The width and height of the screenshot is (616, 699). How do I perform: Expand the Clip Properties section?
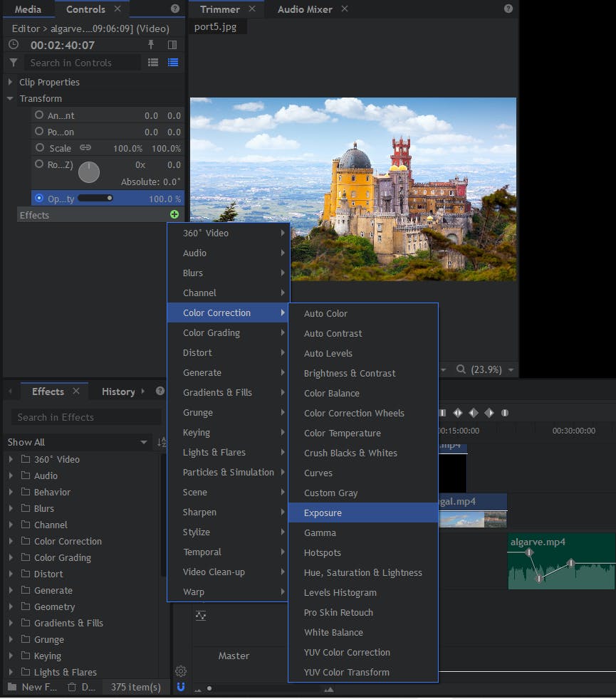tap(10, 82)
